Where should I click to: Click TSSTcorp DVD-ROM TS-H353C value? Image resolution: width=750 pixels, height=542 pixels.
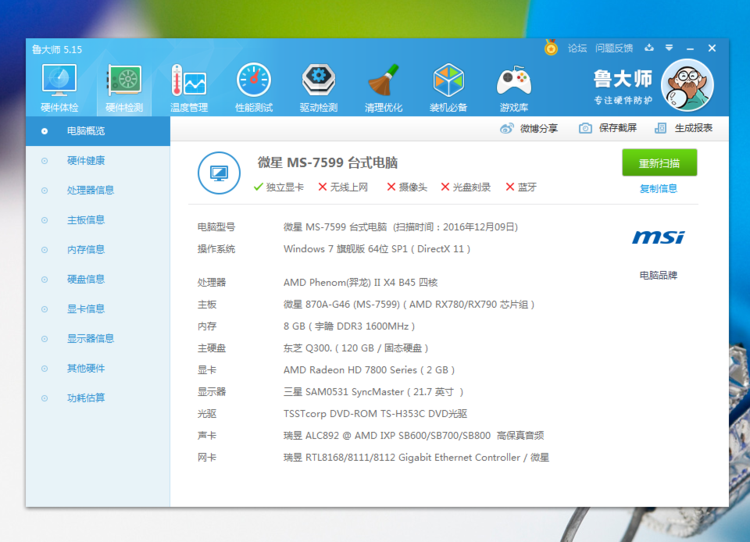(x=375, y=414)
